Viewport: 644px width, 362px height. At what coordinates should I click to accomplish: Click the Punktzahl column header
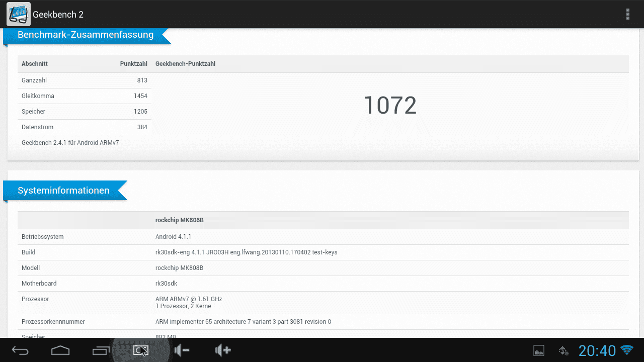click(x=134, y=64)
